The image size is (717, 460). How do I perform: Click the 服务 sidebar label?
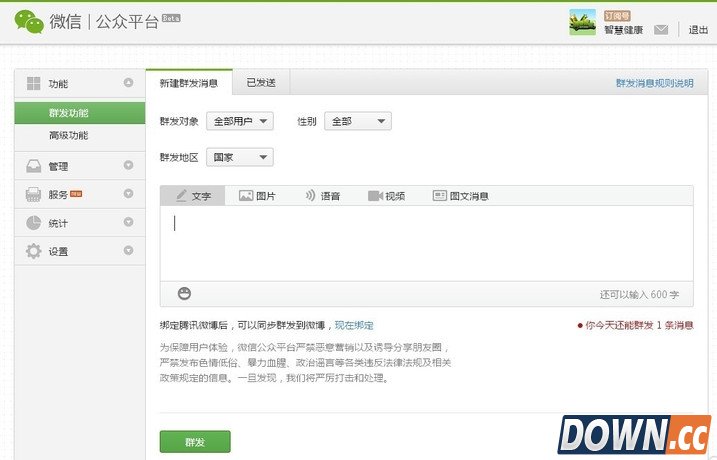(58, 195)
